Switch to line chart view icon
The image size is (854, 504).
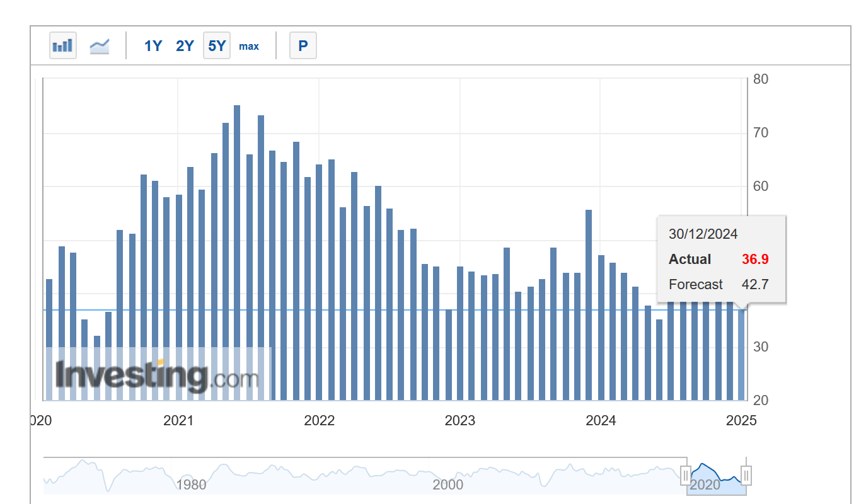(x=100, y=45)
